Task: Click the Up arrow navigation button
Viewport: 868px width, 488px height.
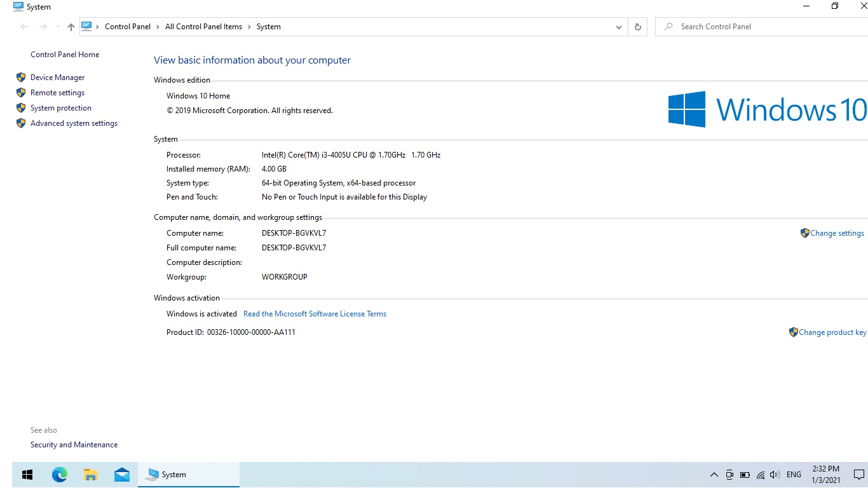Action: coord(71,27)
